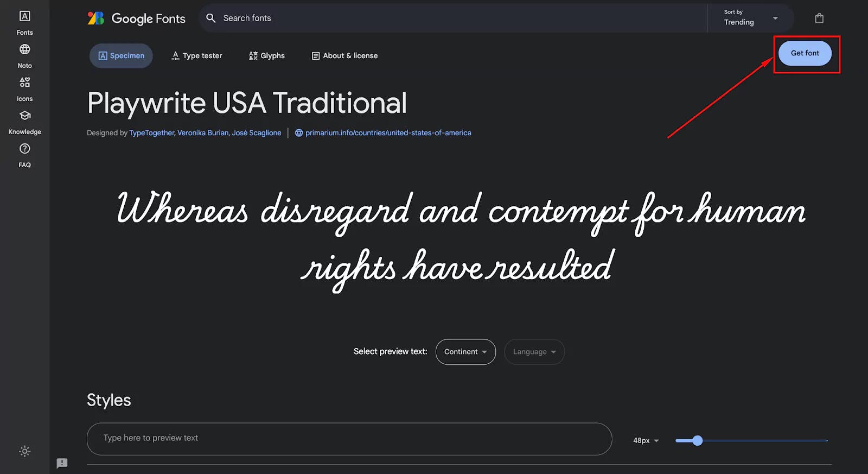Screen dimensions: 868x474
Task: Open the Knowledge section
Action: coord(24,123)
